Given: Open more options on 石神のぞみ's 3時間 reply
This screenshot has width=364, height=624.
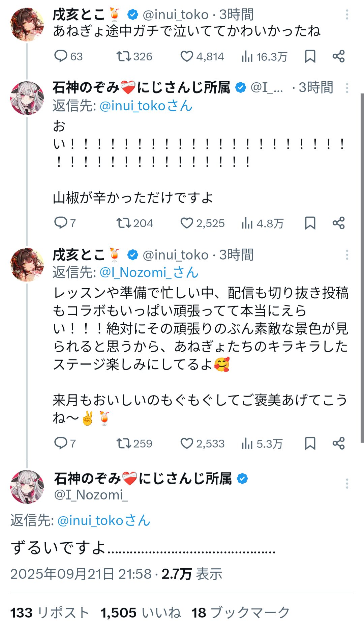Looking at the screenshot, I should pos(347,88).
